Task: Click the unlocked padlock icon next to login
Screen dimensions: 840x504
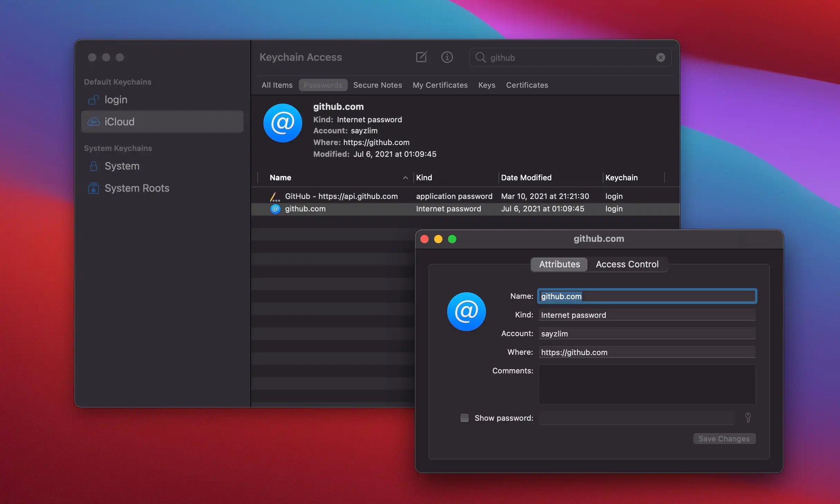Action: [93, 100]
